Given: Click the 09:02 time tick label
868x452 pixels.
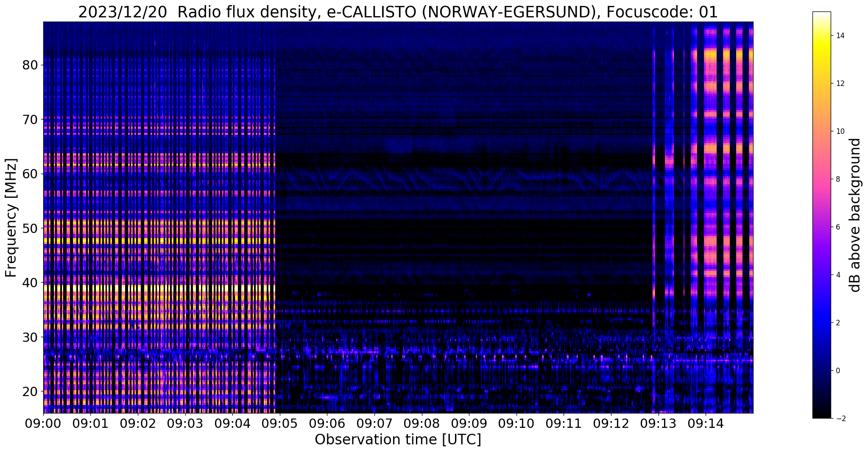Looking at the screenshot, I should click(x=138, y=423).
